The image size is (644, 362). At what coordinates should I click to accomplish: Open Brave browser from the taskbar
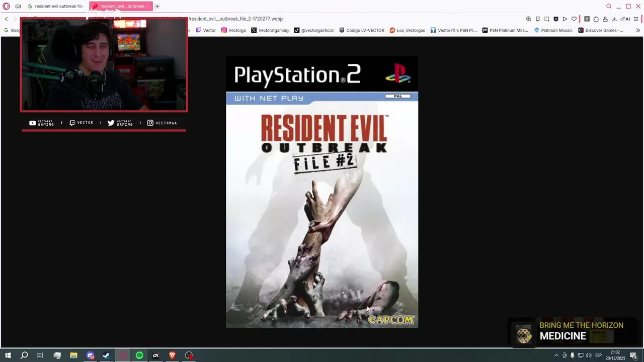pos(172,355)
